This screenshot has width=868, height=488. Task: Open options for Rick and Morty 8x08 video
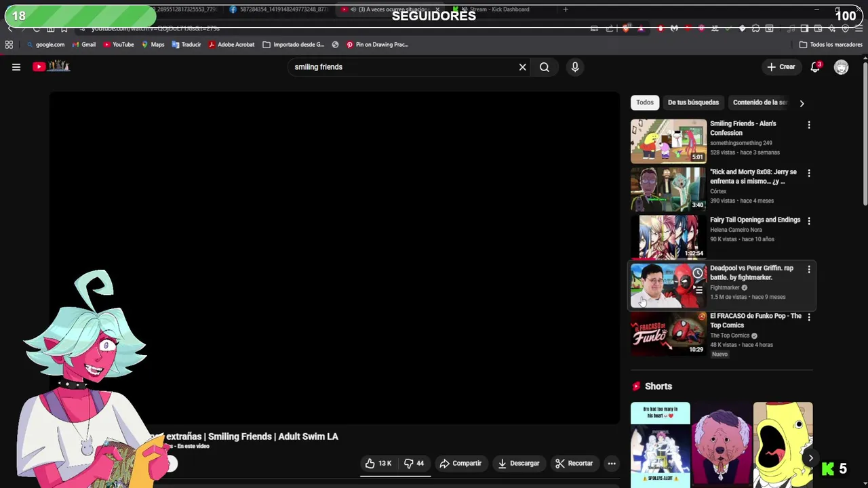click(808, 173)
